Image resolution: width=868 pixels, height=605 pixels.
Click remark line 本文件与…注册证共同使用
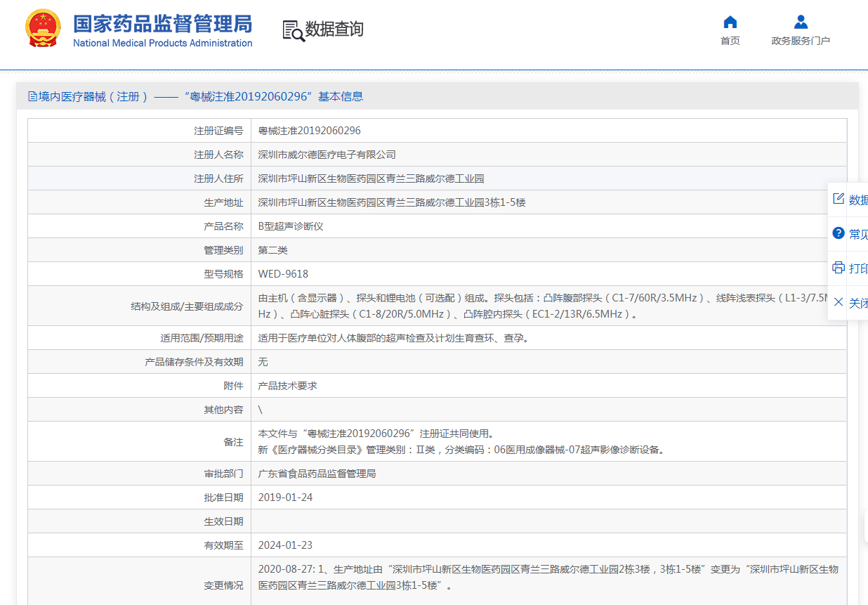coord(376,434)
